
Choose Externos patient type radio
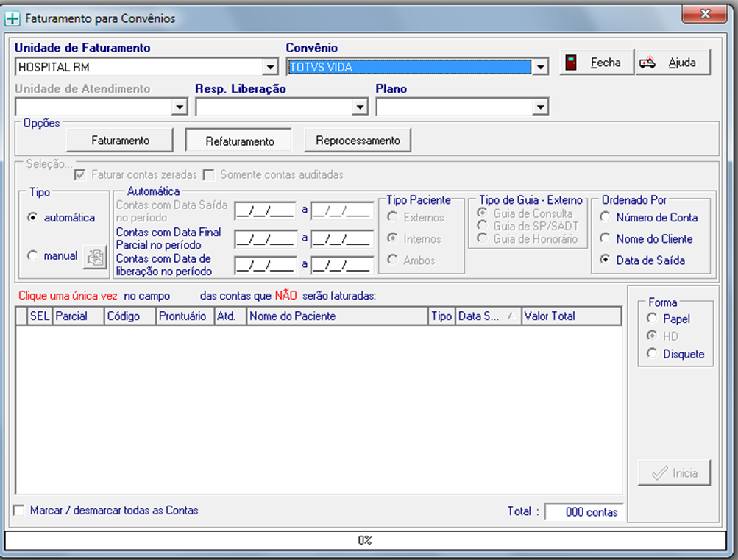392,217
